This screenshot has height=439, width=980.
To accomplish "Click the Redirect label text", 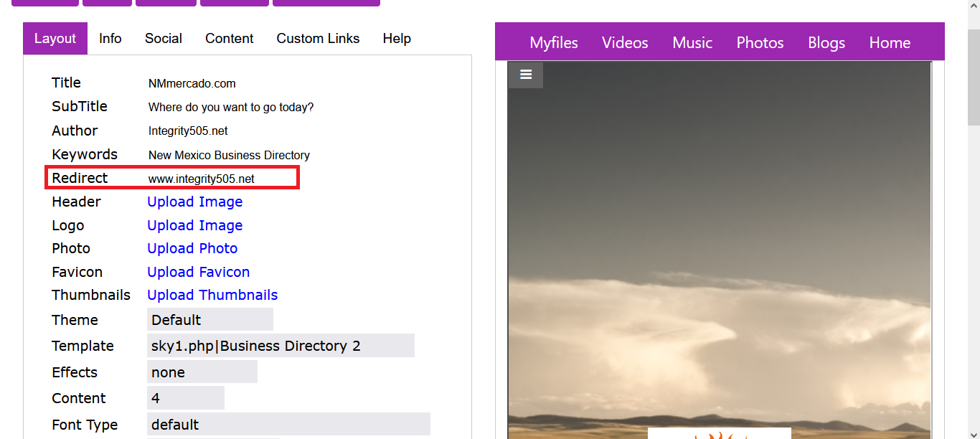I will (80, 179).
